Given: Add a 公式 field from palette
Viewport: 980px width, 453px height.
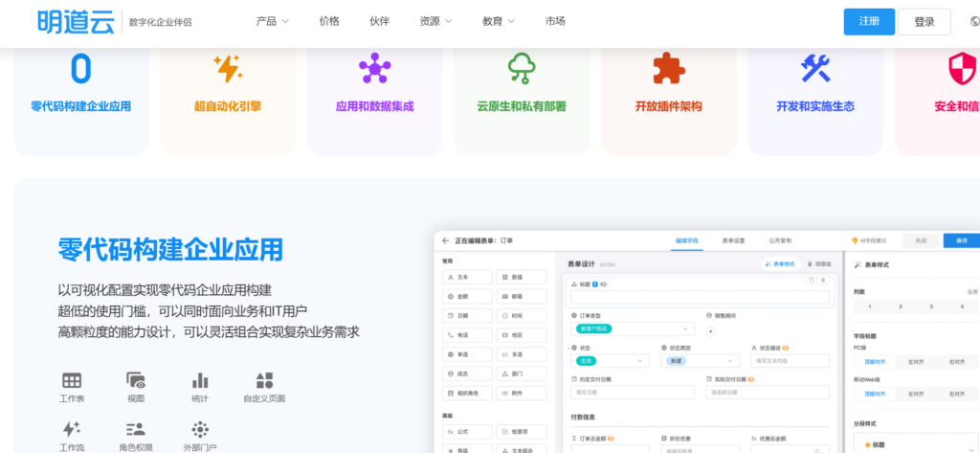Looking at the screenshot, I should [x=467, y=432].
